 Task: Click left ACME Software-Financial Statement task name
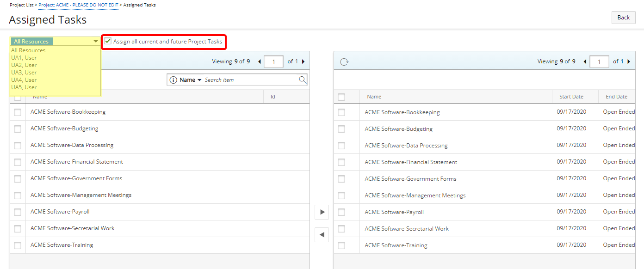[x=77, y=162]
